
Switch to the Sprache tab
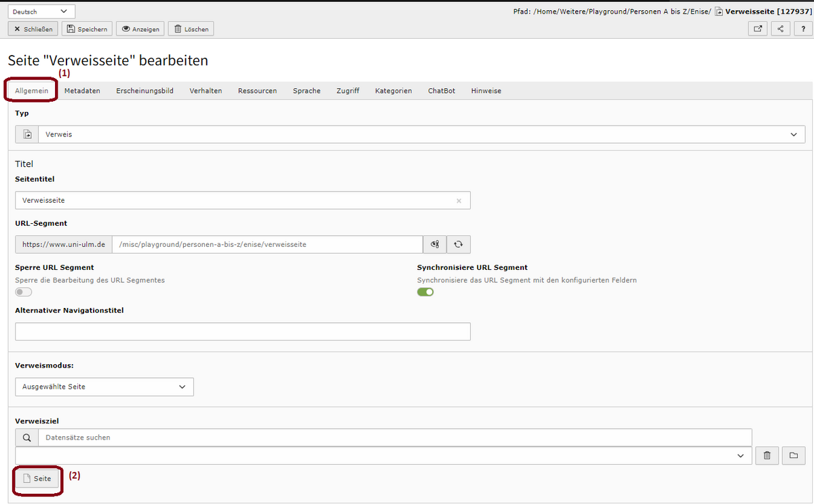click(x=307, y=91)
